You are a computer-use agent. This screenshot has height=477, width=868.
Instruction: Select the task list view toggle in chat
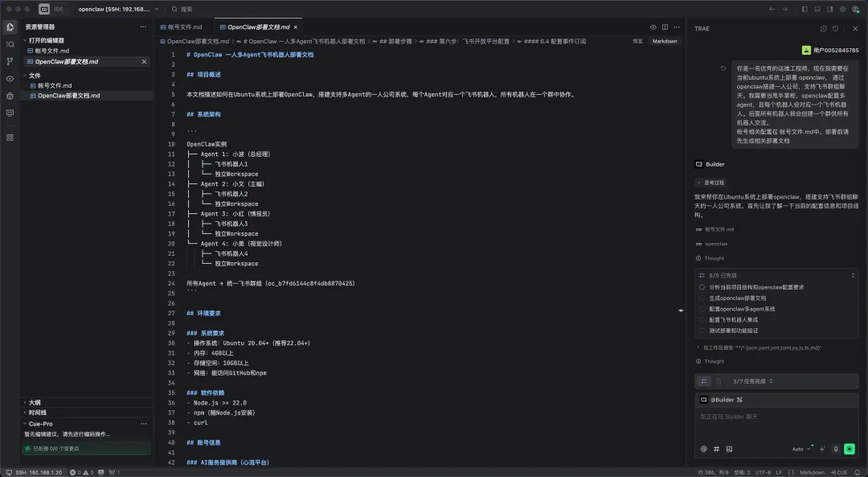(x=704, y=381)
